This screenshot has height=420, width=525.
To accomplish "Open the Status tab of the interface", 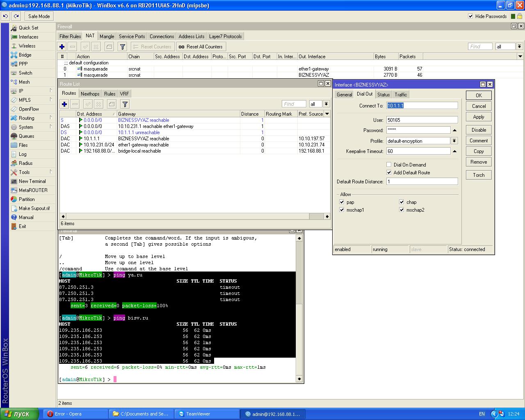I will click(x=383, y=95).
